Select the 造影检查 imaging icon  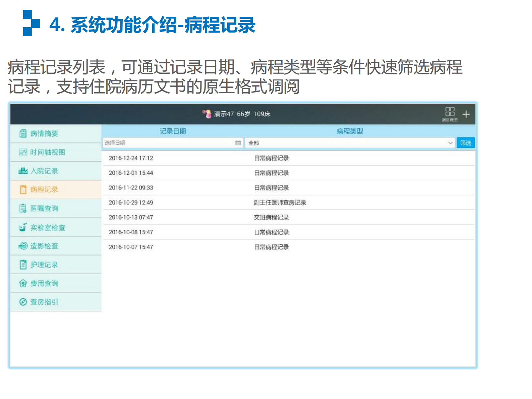pos(23,246)
